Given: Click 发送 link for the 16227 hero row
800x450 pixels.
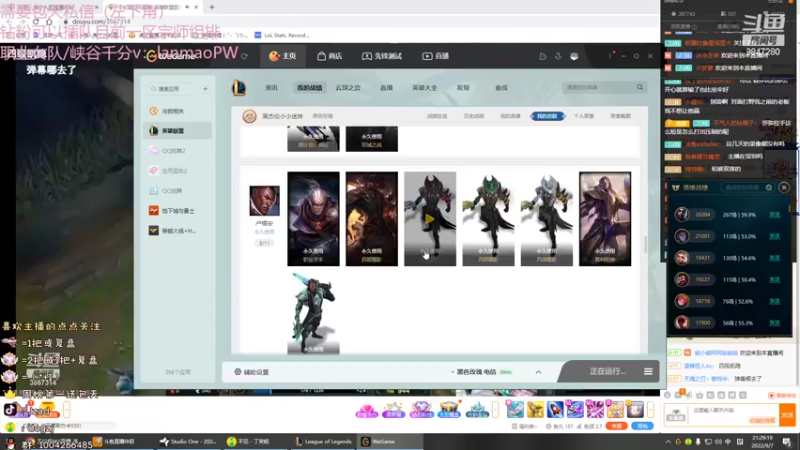Looking at the screenshot, I should (x=774, y=280).
